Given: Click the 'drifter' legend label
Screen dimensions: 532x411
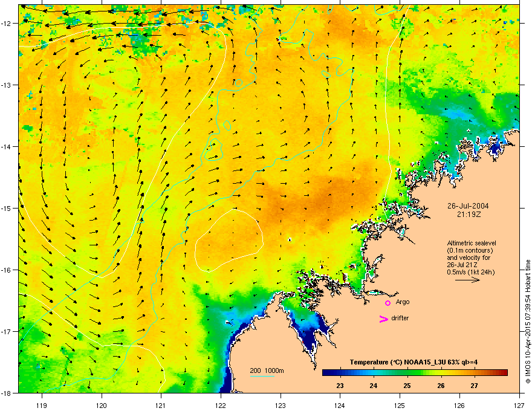Looking at the screenshot, I should tap(400, 318).
